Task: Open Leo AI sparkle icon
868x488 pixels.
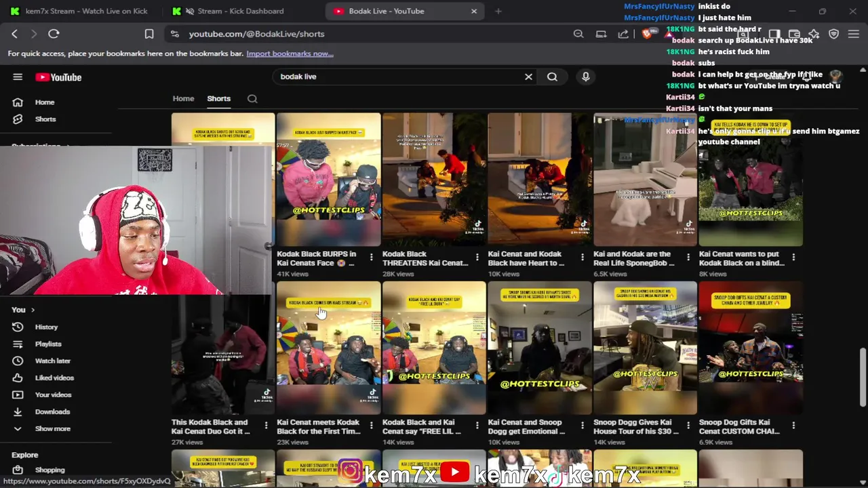Action: coord(814,34)
